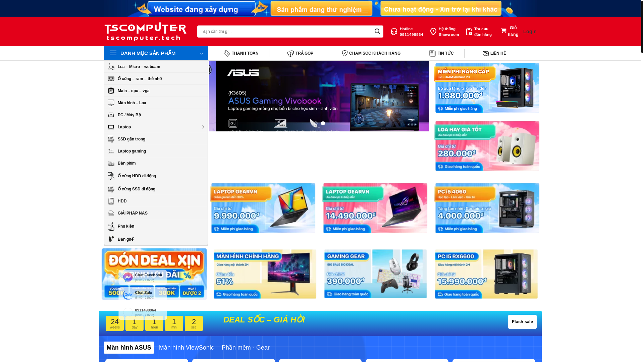This screenshot has height=362, width=644.
Task: Open Chăm Sóc Khách Hàng menu item
Action: (x=371, y=53)
